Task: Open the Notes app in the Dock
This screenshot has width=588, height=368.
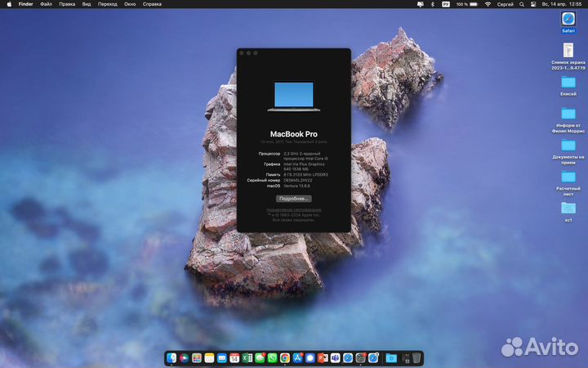Action: (209, 358)
